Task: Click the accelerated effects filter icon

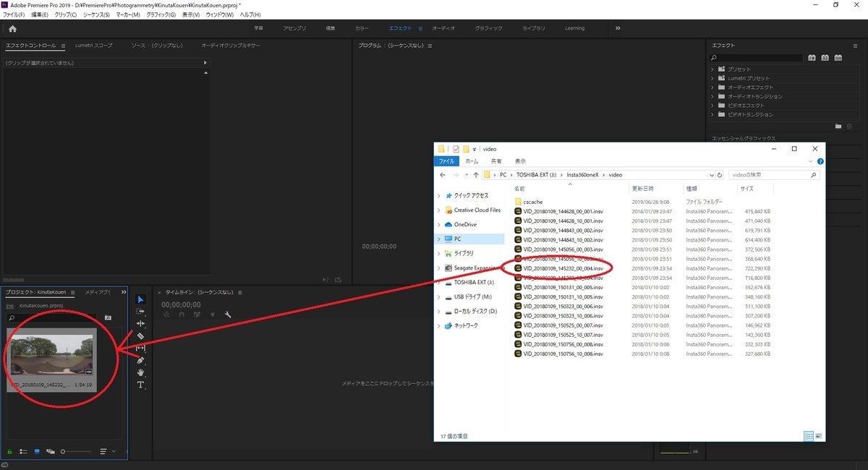Action: [812, 58]
